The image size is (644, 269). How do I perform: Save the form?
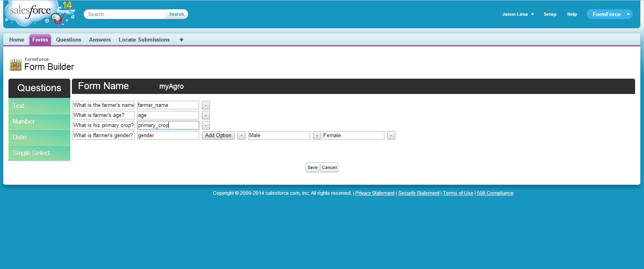click(313, 167)
